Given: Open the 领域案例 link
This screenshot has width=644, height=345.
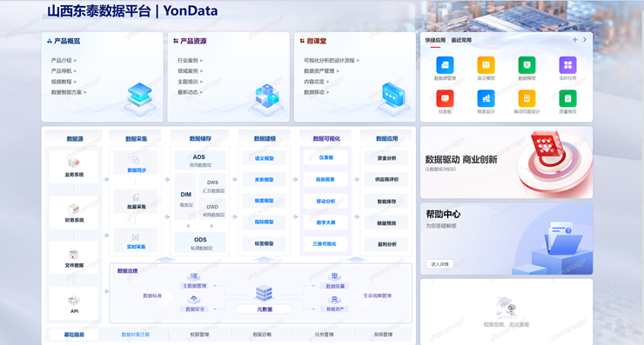Looking at the screenshot, I should pos(191,71).
